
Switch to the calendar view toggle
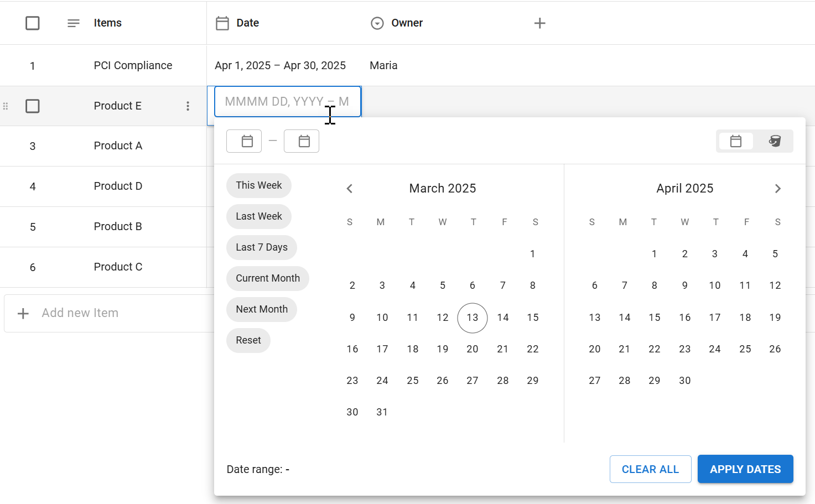[736, 141]
